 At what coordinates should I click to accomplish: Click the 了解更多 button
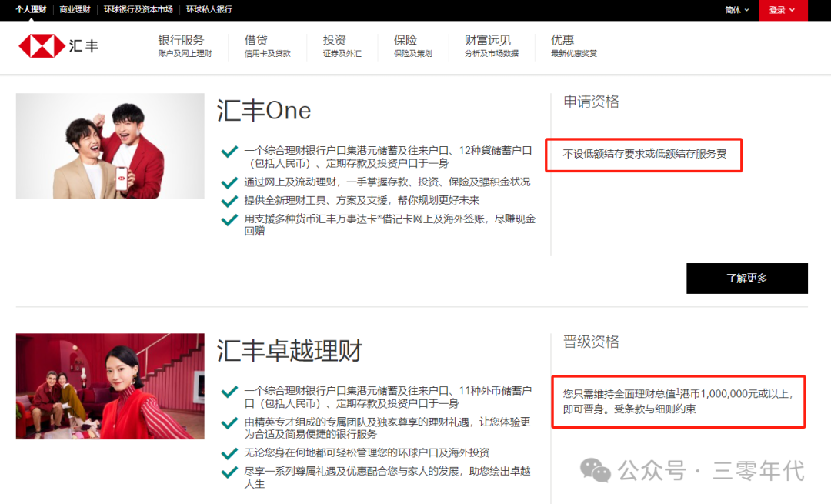click(x=746, y=279)
